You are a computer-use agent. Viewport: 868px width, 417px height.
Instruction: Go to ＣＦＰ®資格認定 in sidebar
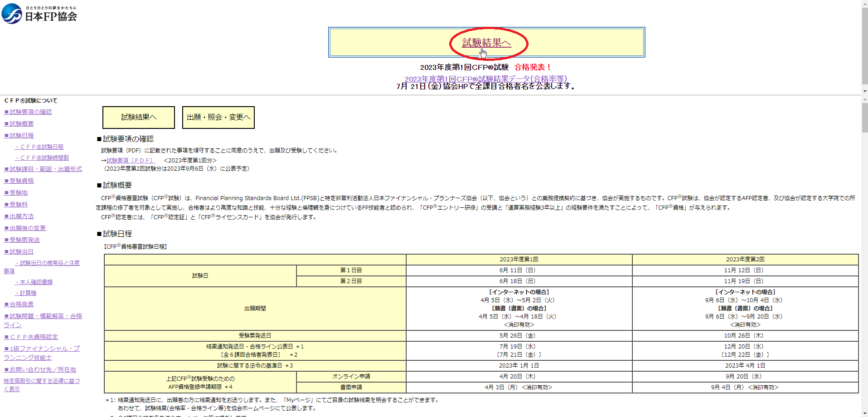point(31,337)
